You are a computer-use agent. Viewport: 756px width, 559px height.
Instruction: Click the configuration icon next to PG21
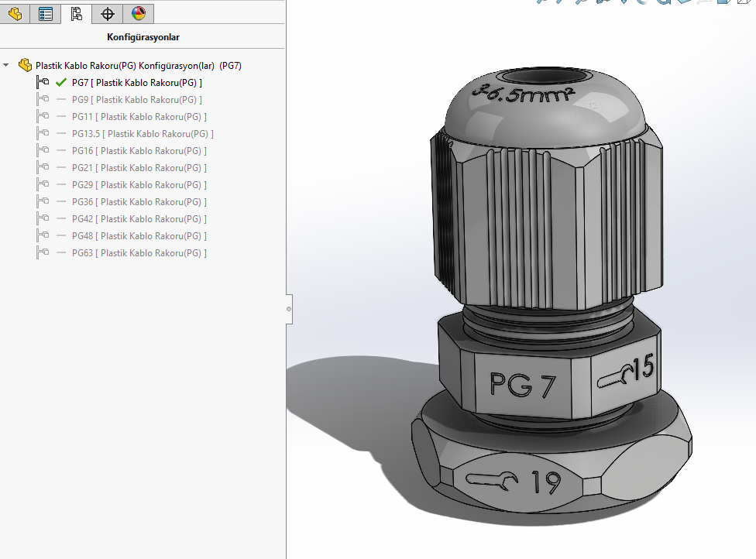click(43, 167)
